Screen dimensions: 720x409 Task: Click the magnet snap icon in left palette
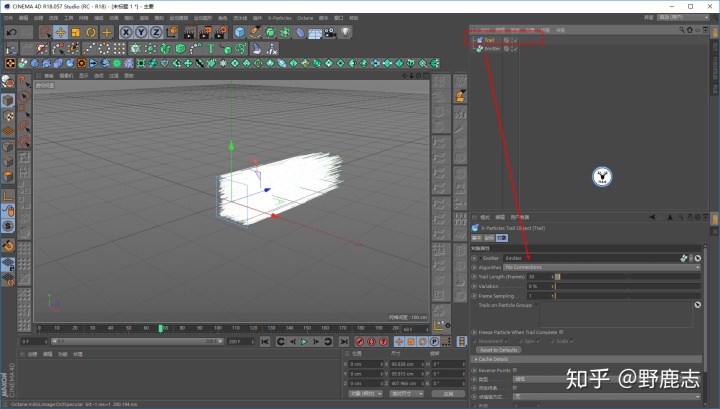coord(8,246)
